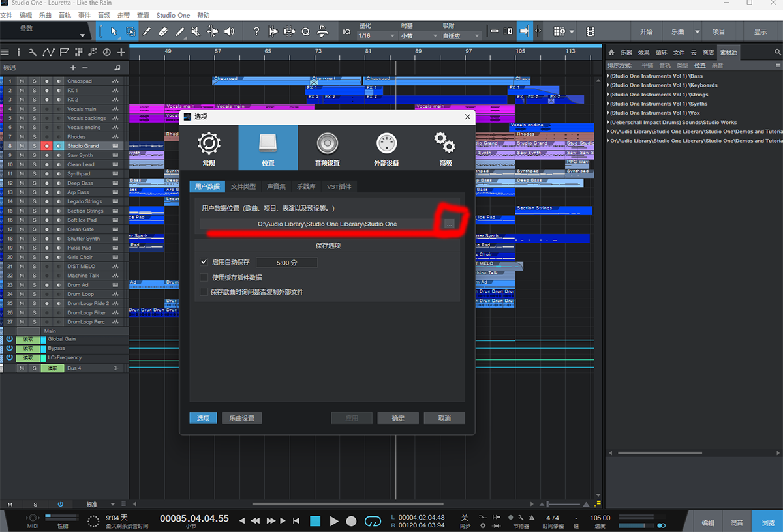Viewport: 783px width, 532px height.
Task: Open the track list icon
Action: 5,52
